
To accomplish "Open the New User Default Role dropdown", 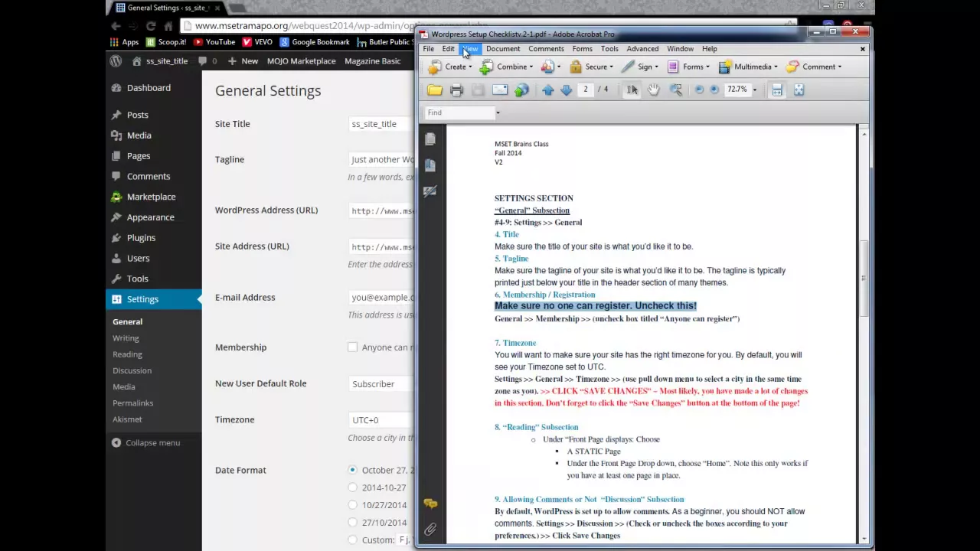I will pos(381,383).
